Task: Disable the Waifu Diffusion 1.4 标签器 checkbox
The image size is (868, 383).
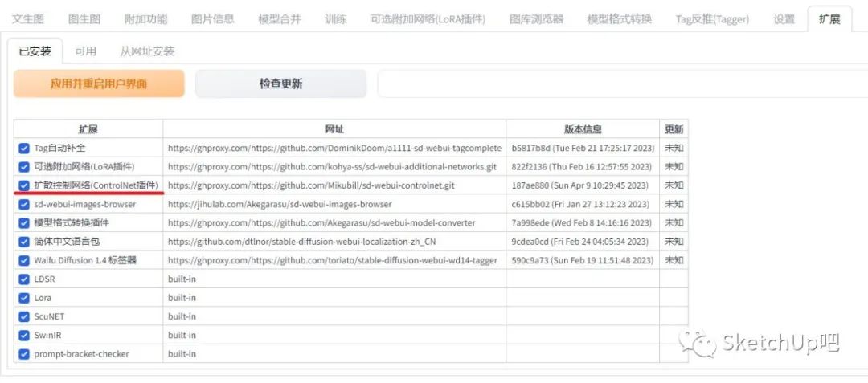Action: [x=24, y=260]
